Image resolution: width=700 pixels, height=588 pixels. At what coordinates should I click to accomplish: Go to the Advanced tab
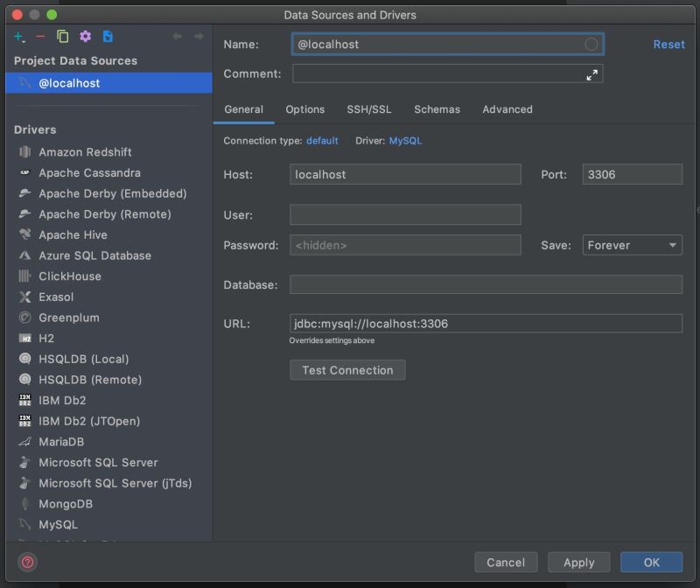[507, 109]
